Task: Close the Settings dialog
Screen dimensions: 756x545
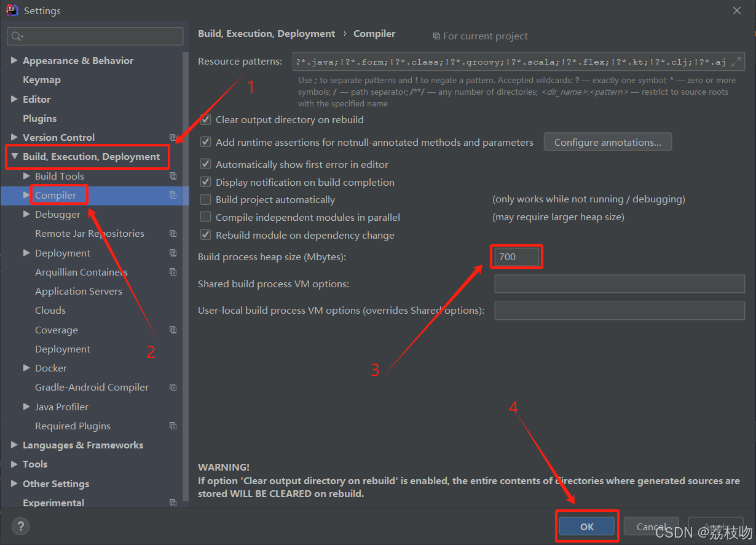Action: [736, 10]
